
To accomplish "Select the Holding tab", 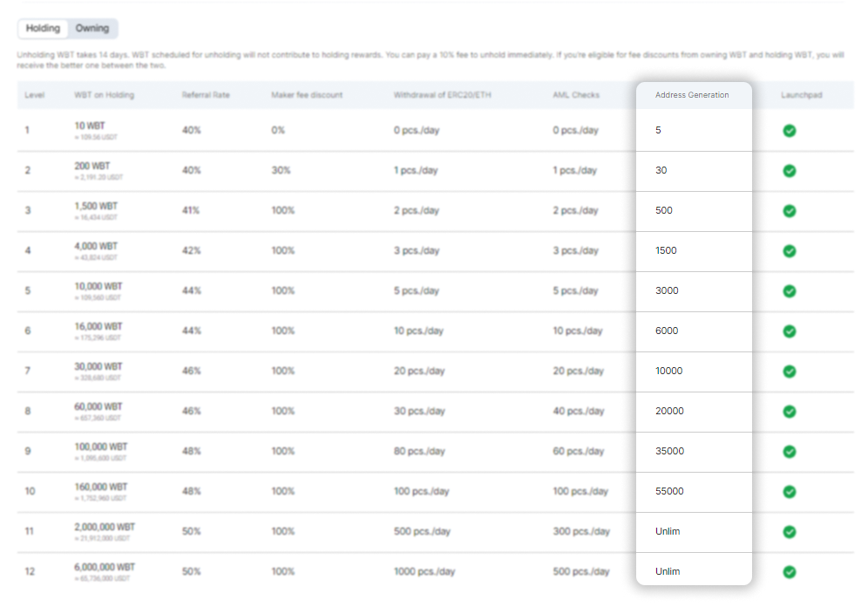I will [43, 29].
